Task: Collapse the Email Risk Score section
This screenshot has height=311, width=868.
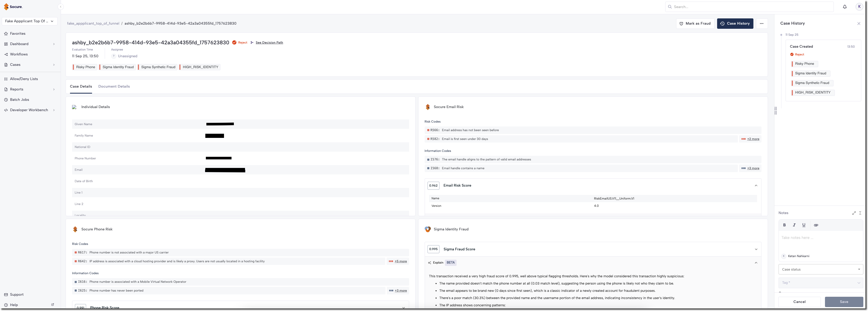Action: coord(756,186)
